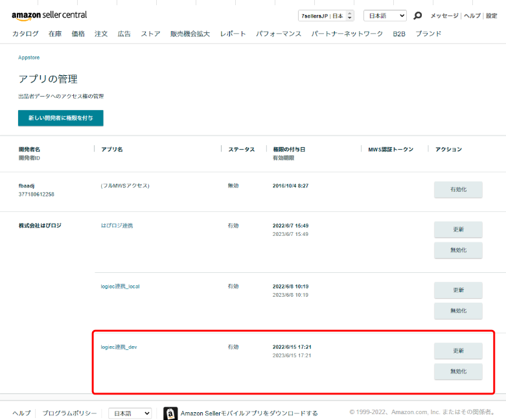This screenshot has width=506, height=420.
Task: Open the 販売機会拡大 menu
Action: pos(190,34)
